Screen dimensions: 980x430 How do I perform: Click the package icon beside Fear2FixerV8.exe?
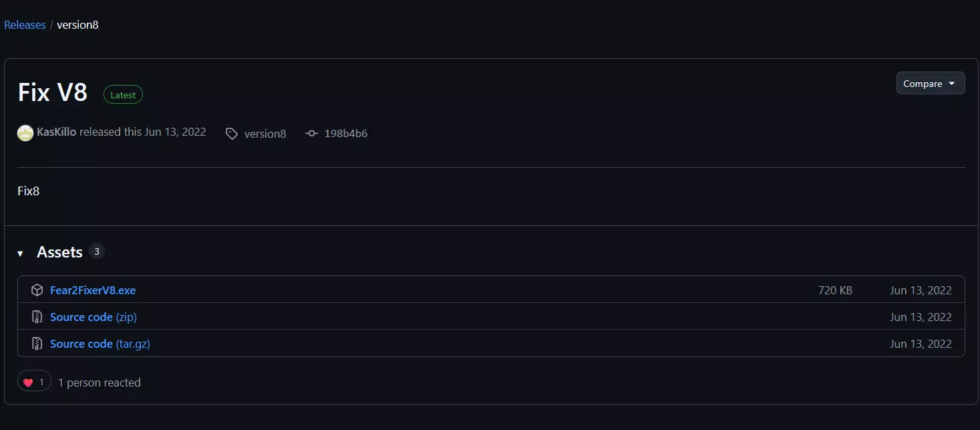click(x=37, y=290)
